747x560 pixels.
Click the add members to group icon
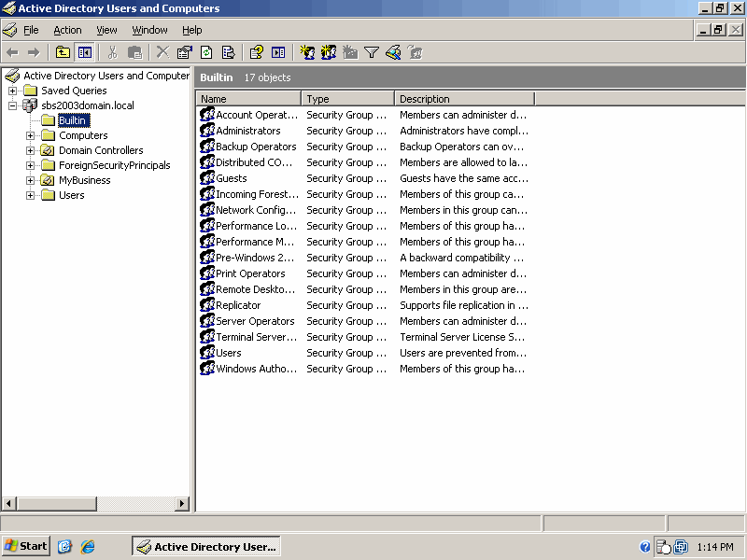(416, 52)
